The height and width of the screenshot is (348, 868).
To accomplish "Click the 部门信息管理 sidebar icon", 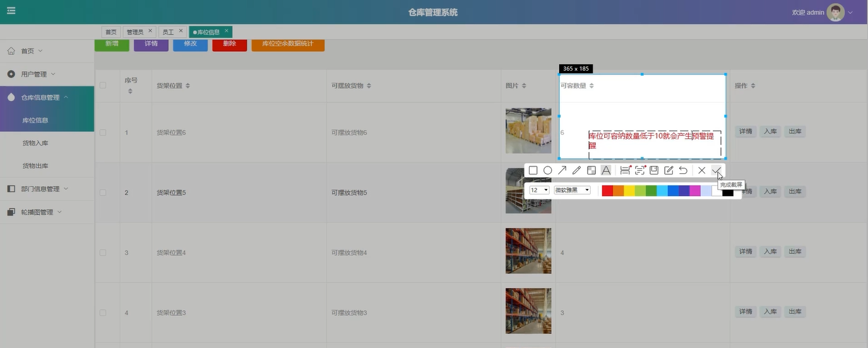I will (11, 188).
